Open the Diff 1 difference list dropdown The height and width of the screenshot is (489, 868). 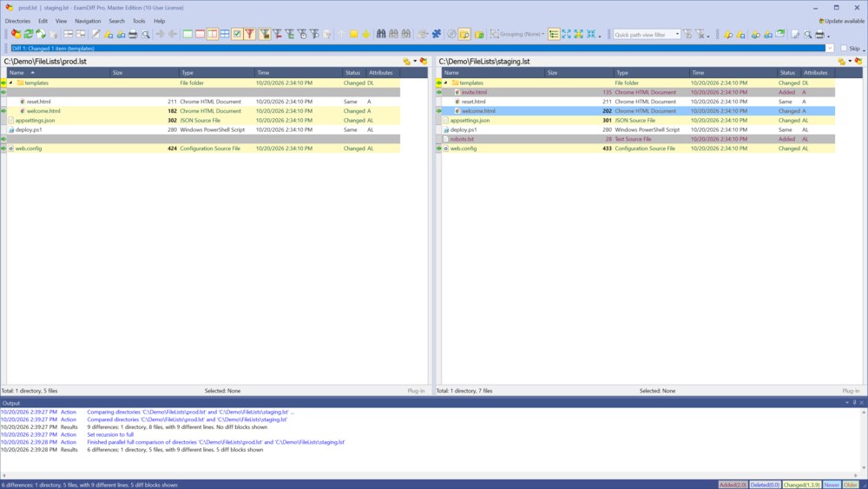829,48
